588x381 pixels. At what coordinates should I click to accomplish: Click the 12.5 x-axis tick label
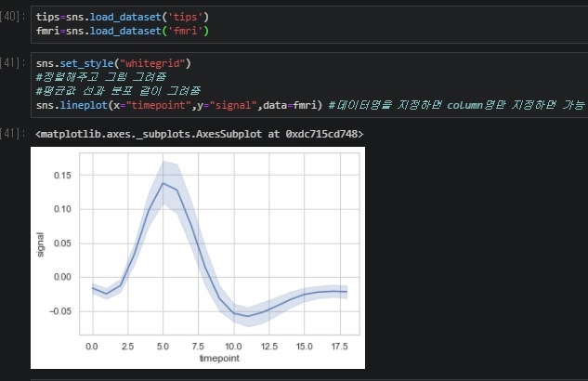(x=269, y=347)
